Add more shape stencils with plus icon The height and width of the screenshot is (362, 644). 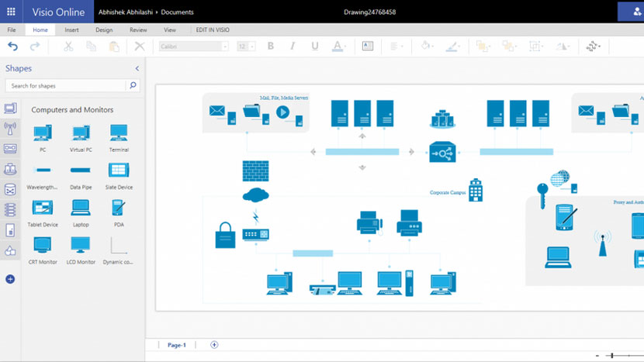tap(10, 279)
